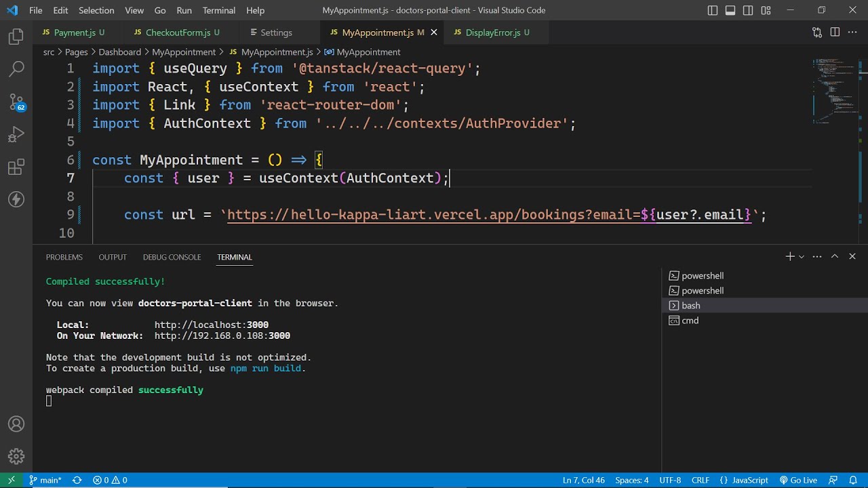Open the Accounts menu icon
This screenshot has height=488, width=868.
coord(16,424)
